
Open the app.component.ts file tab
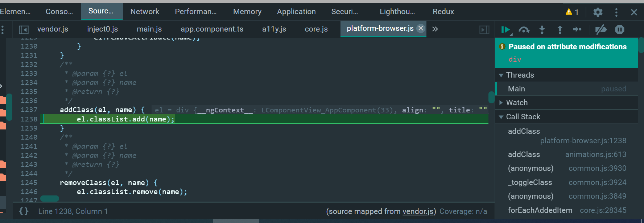click(x=212, y=29)
